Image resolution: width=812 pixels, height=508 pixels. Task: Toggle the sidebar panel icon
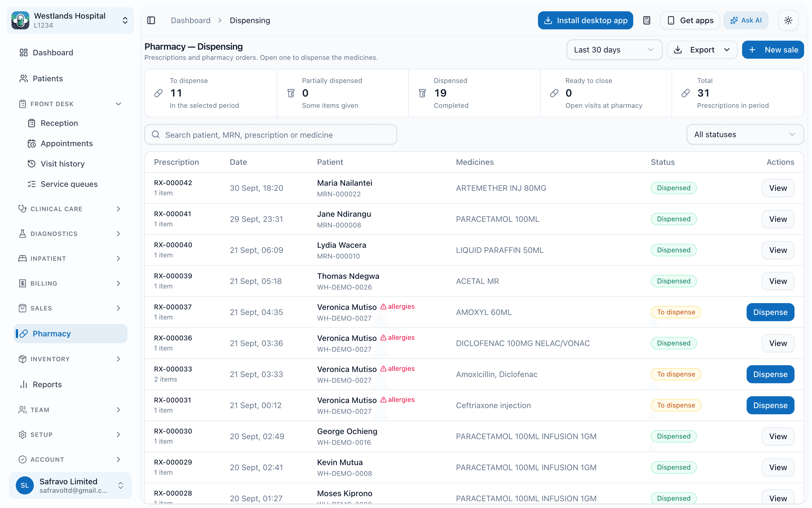(151, 21)
